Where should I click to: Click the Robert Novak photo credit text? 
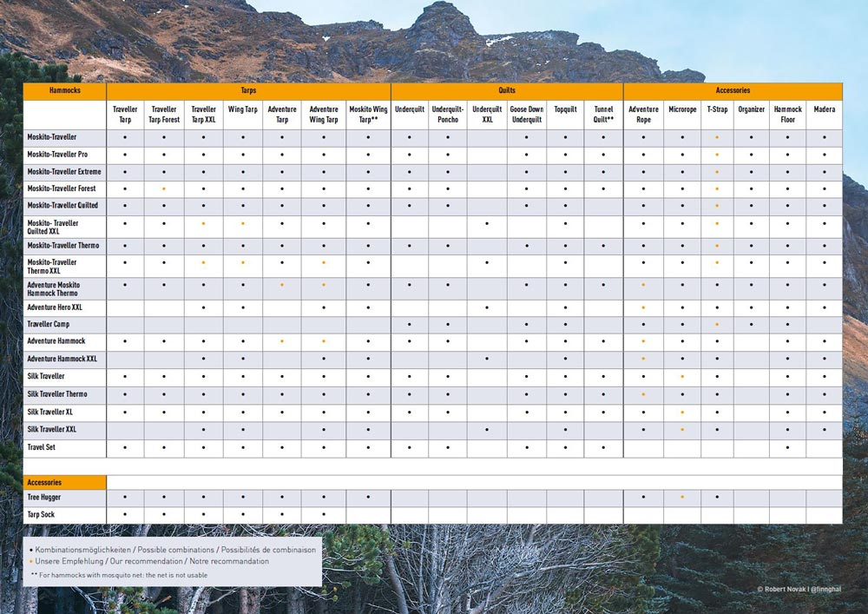[799, 590]
